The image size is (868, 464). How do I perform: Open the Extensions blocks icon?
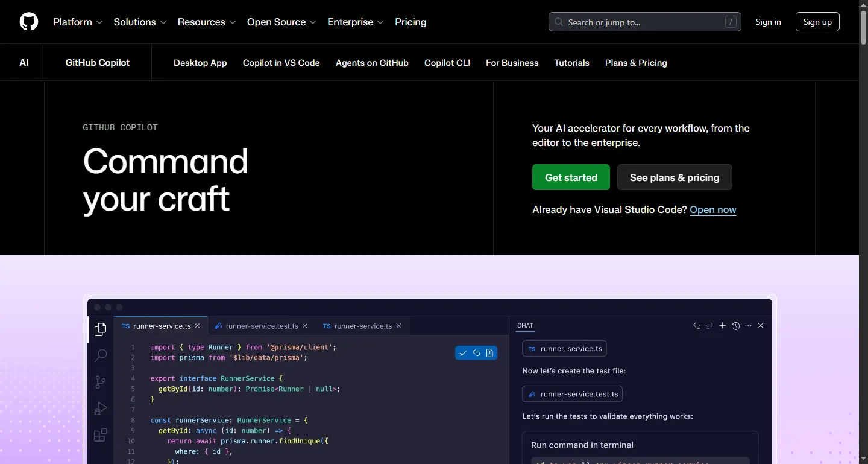[x=101, y=435]
